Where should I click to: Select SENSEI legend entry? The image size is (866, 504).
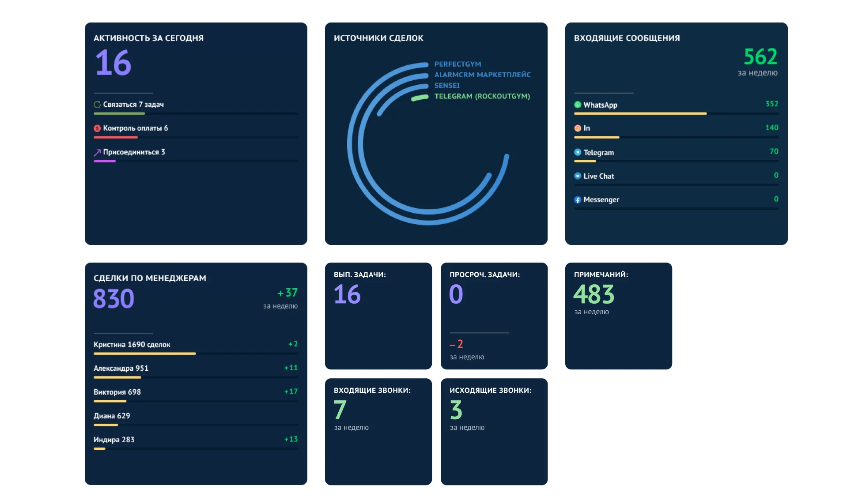coord(446,86)
